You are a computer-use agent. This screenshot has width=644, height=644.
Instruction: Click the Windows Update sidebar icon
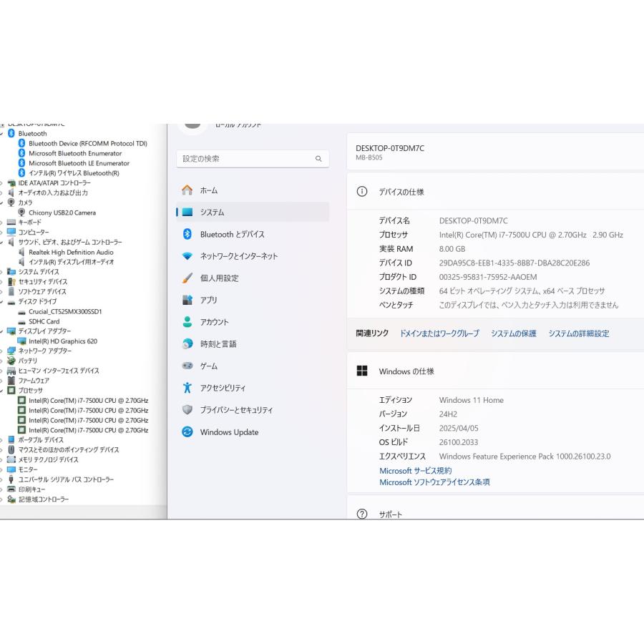(187, 432)
